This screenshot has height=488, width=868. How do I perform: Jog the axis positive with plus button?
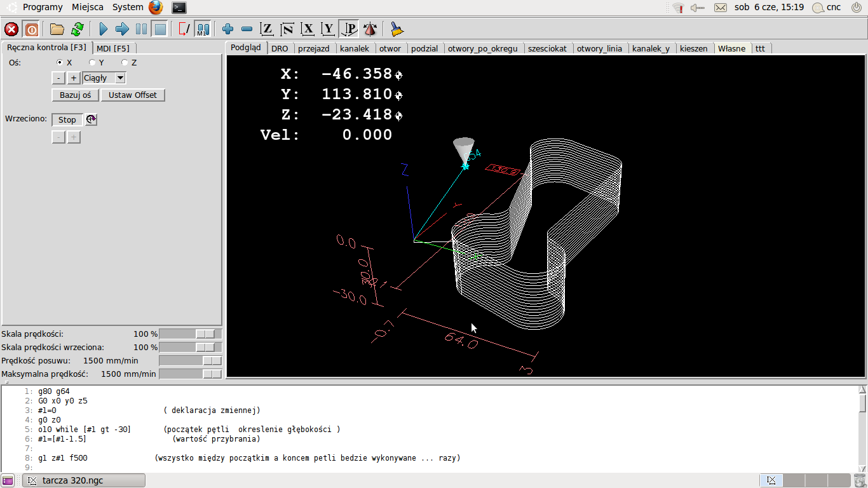tap(74, 78)
